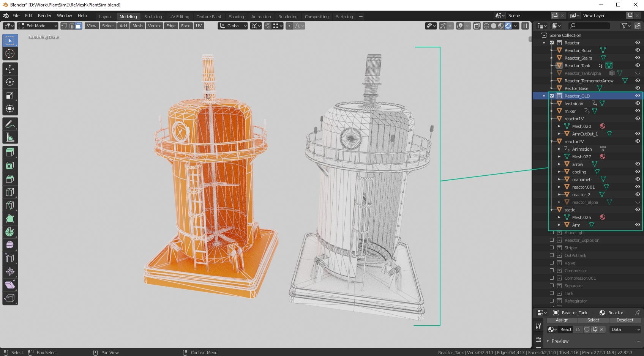Activate the Extrude Region tool

point(10,153)
